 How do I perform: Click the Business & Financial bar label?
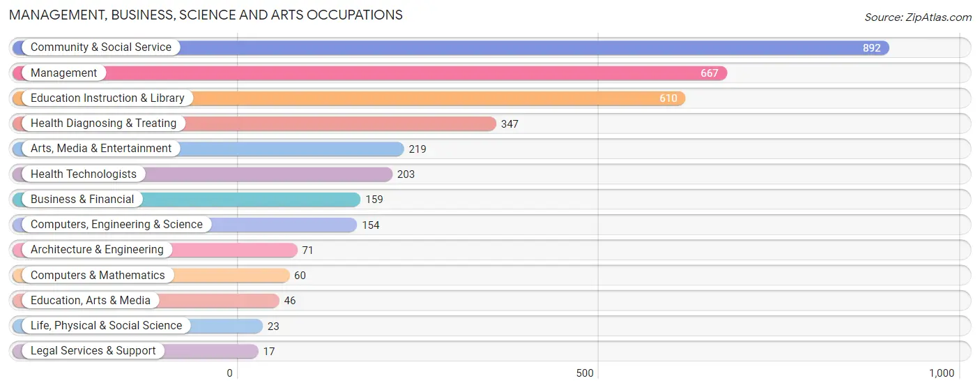click(82, 200)
